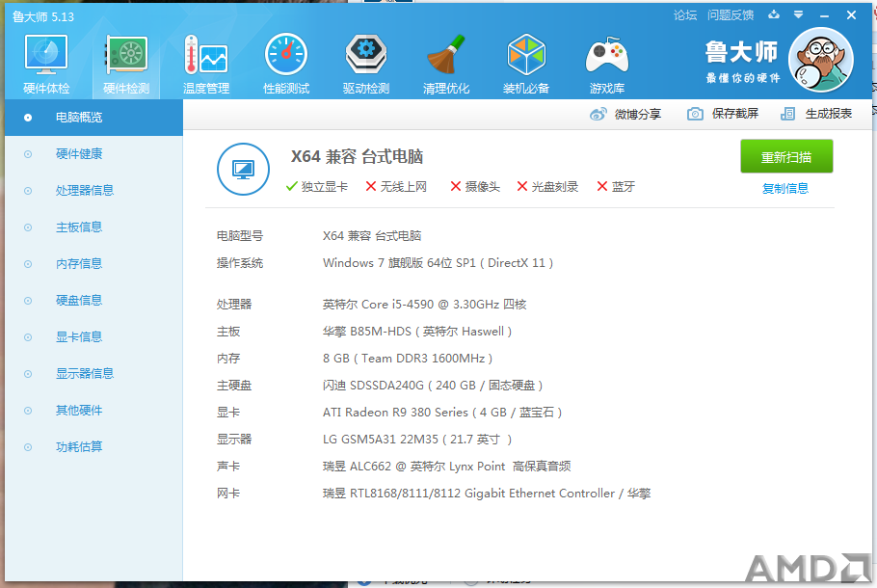Image resolution: width=877 pixels, height=588 pixels.
Task: Click the camera save-screenshot icon
Action: click(695, 114)
